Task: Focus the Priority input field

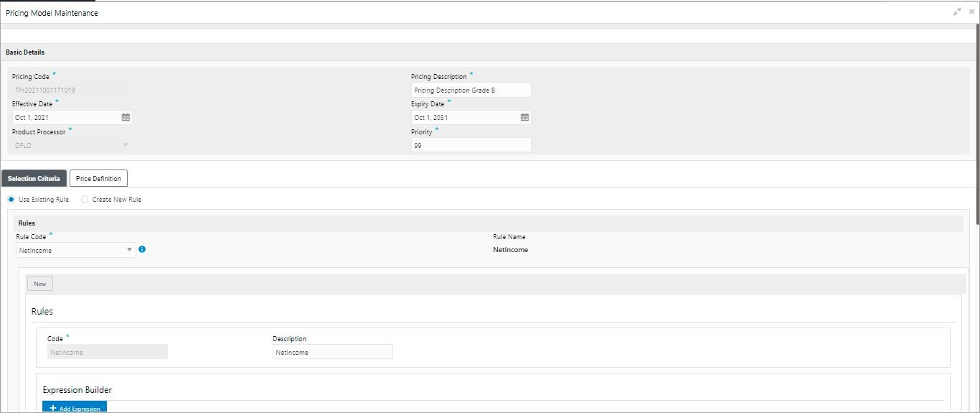Action: click(471, 144)
